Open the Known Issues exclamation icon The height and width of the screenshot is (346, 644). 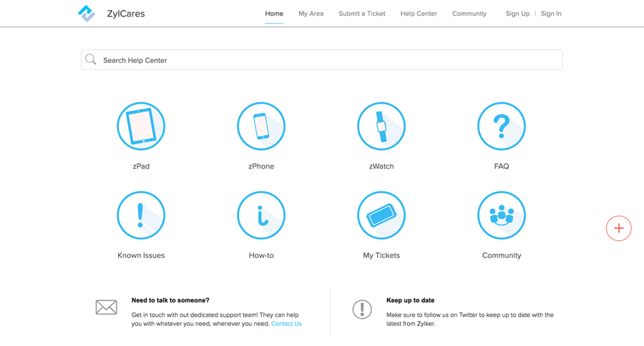[x=141, y=215]
